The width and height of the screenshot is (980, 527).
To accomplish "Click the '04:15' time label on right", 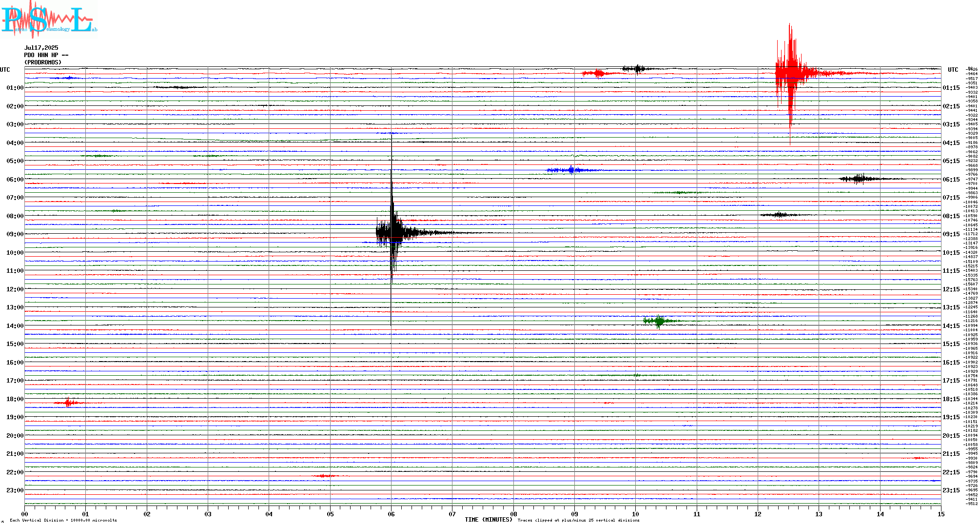I will click(x=951, y=143).
